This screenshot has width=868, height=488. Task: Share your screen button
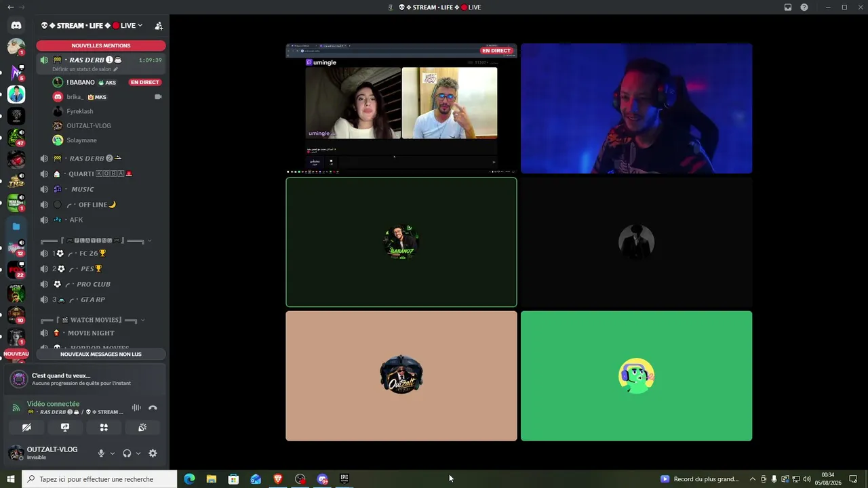pyautogui.click(x=65, y=428)
